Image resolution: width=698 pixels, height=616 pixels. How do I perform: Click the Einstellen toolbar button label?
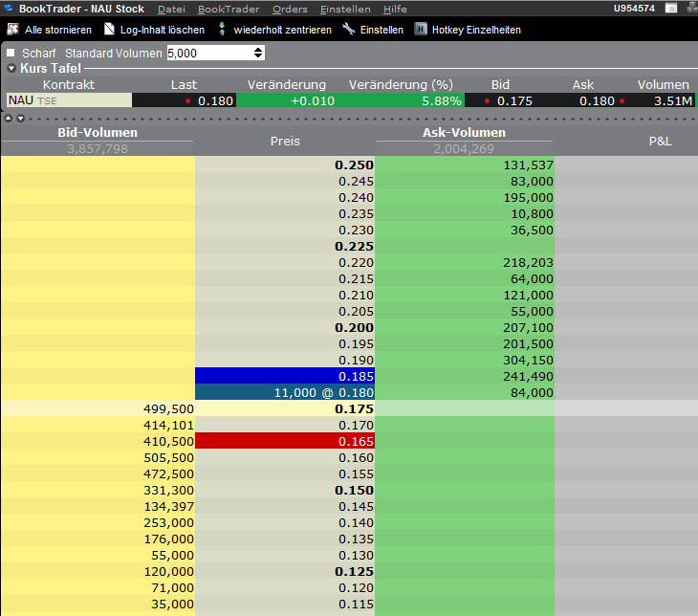(382, 30)
